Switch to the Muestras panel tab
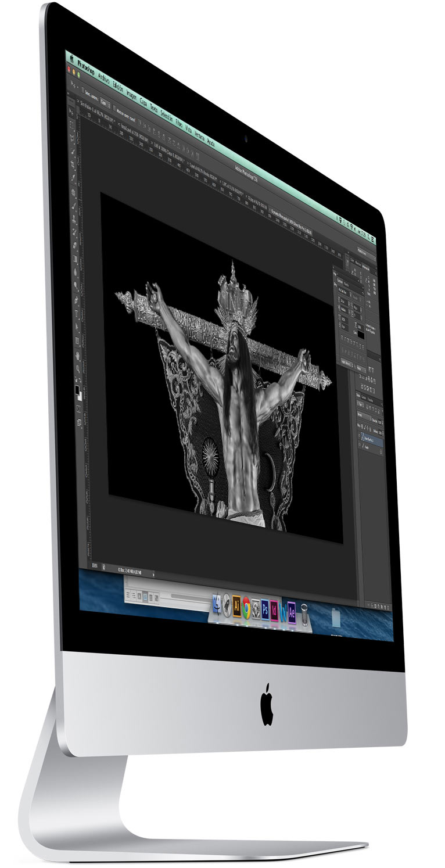 click(358, 264)
